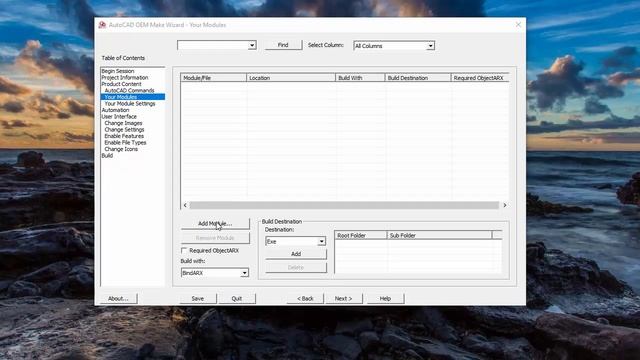Click the Build With column header

360,78
